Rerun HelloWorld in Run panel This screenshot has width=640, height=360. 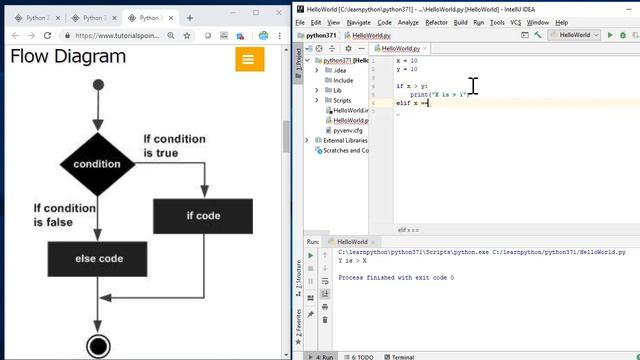(311, 256)
